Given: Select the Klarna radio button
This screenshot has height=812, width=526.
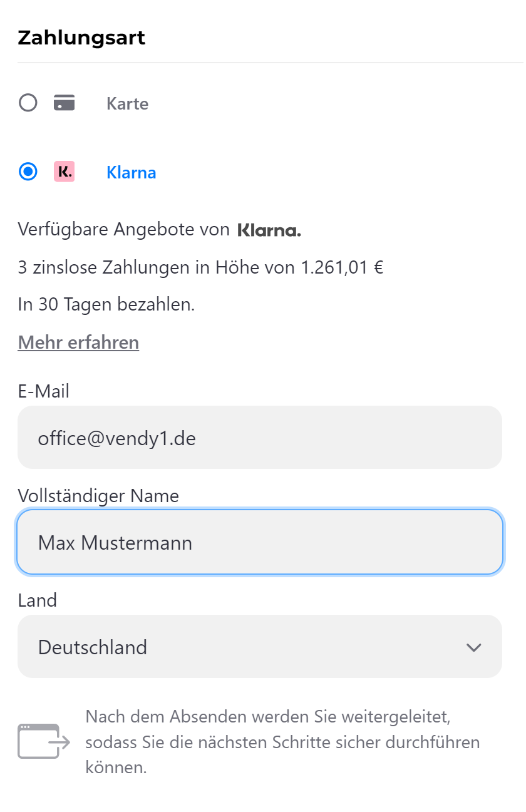Looking at the screenshot, I should (28, 171).
